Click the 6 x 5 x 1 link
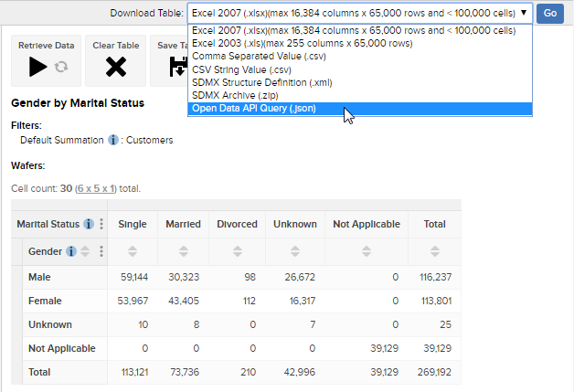Image resolution: width=574 pixels, height=392 pixels. click(x=94, y=188)
